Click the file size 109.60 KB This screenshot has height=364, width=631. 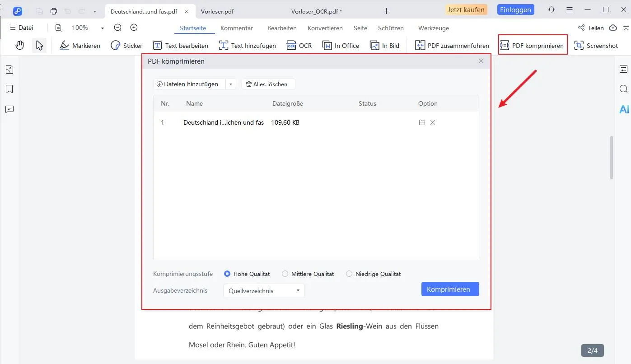click(285, 122)
